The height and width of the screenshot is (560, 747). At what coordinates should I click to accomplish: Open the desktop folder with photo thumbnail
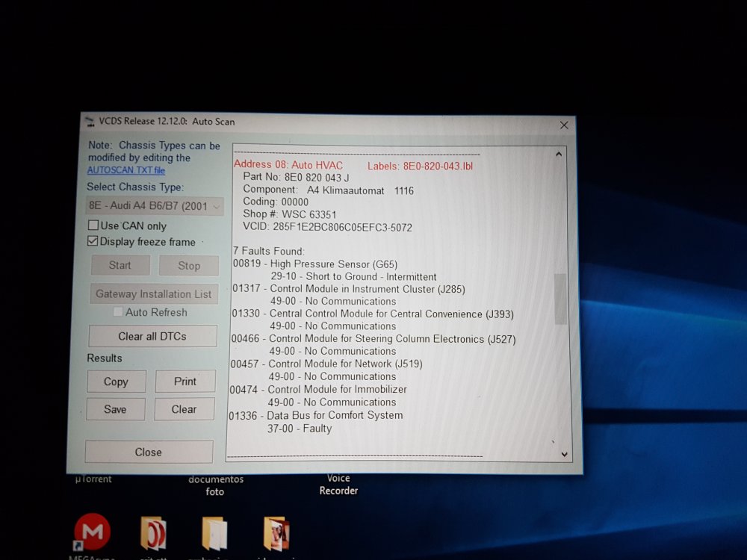tap(276, 534)
